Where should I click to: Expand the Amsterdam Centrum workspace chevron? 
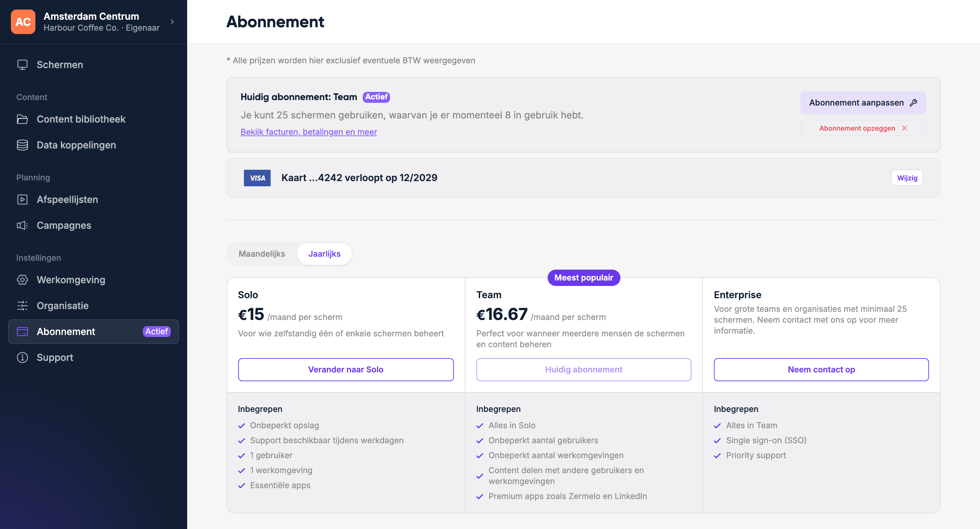(172, 22)
